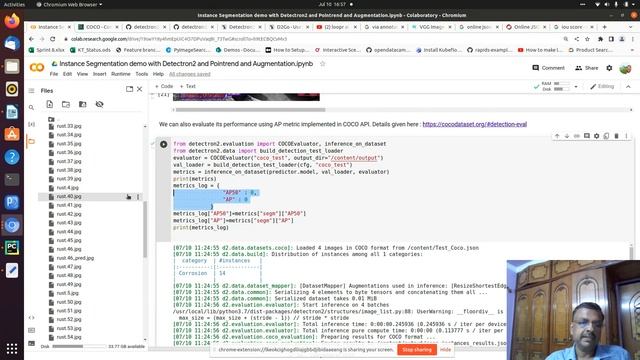Open find and replace search icon
This screenshot has height=360, width=640.
(x=31, y=108)
